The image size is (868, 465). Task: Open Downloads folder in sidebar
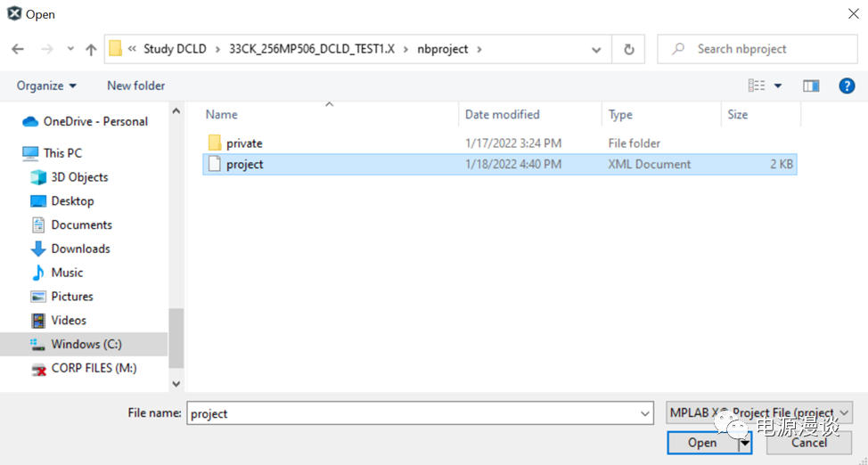click(x=80, y=249)
